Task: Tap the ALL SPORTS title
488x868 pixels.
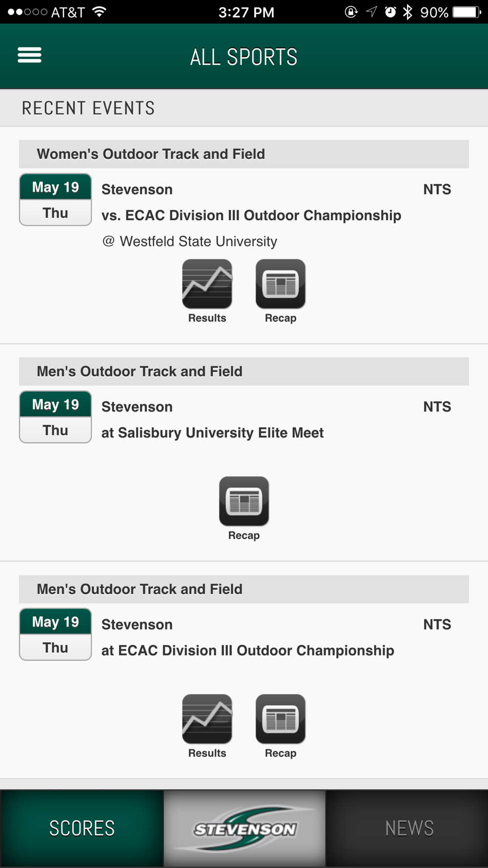Action: 244,57
